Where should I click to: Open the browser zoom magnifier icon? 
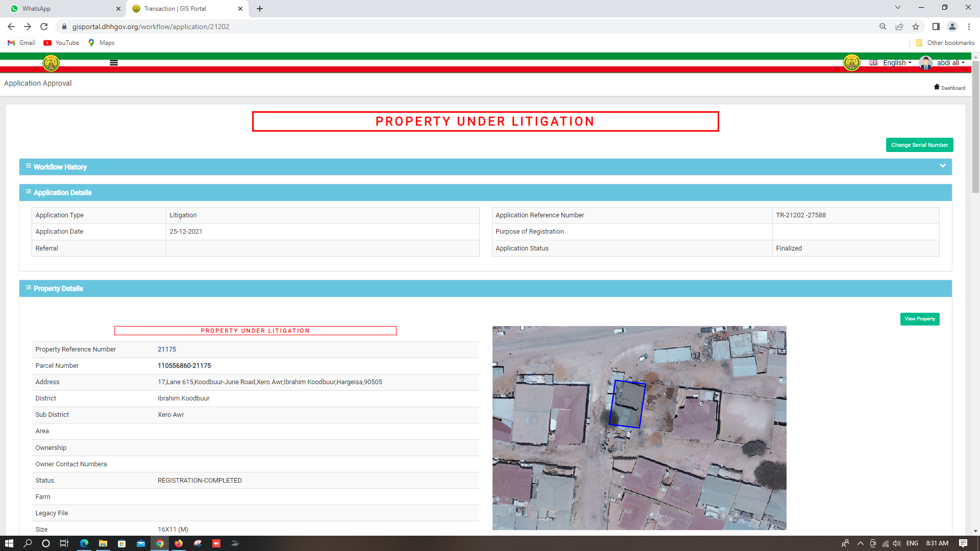(883, 27)
